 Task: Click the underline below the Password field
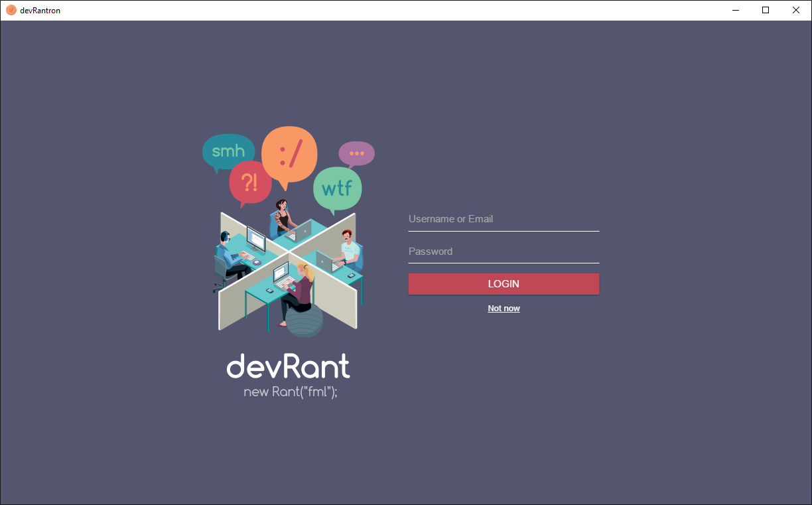coord(504,261)
